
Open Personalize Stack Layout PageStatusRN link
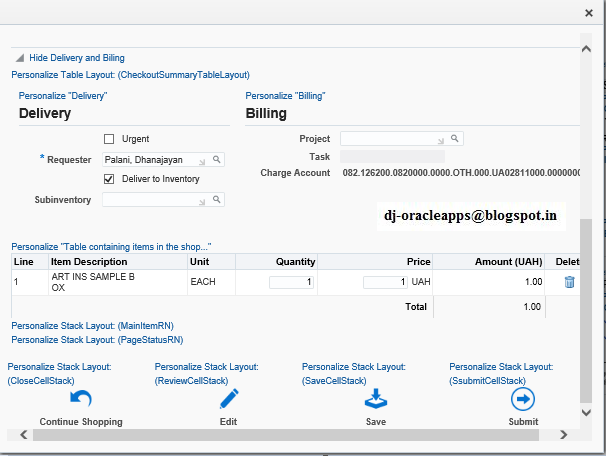[97, 340]
